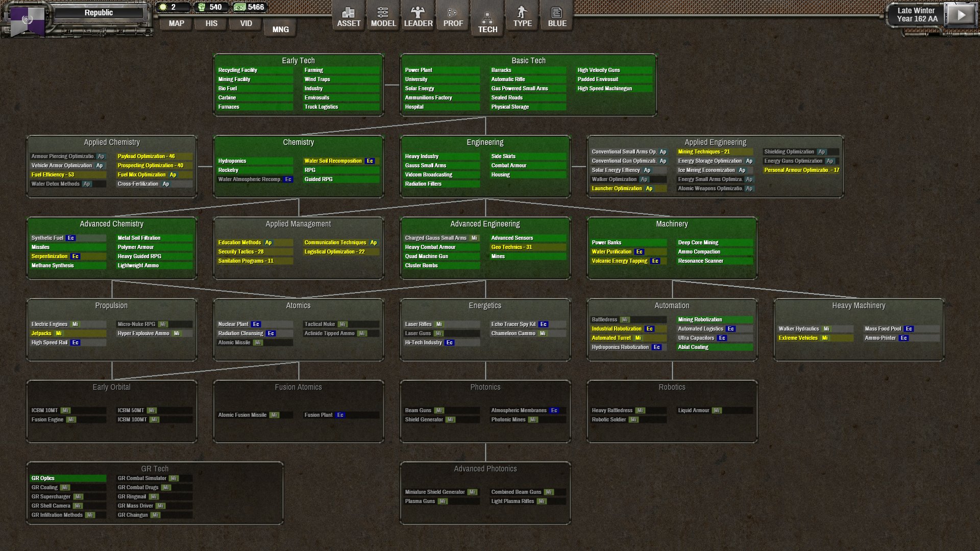This screenshot has width=980, height=551.
Task: Click the political points sun icon
Action: tap(163, 7)
